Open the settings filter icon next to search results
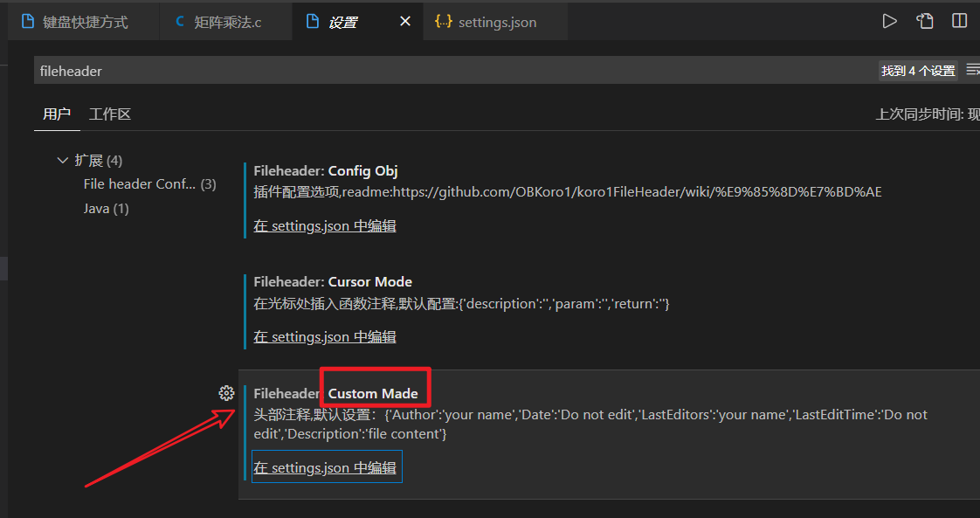980x518 pixels. 972,70
